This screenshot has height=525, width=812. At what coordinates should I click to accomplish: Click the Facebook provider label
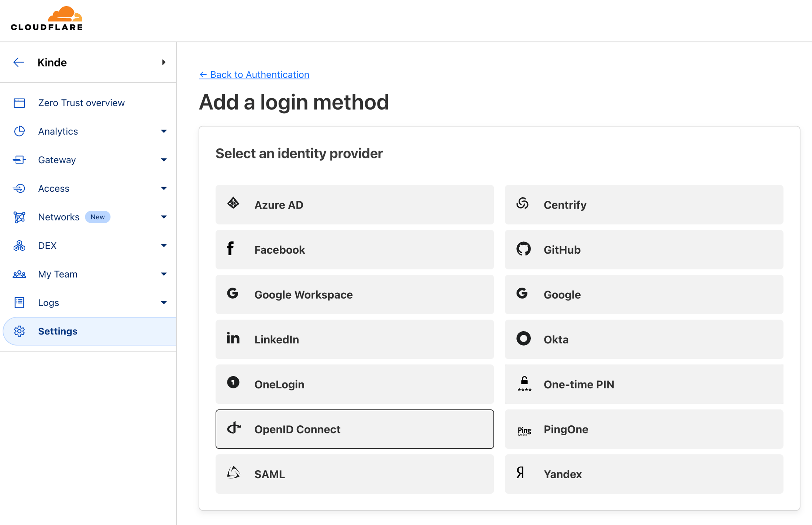tap(279, 250)
